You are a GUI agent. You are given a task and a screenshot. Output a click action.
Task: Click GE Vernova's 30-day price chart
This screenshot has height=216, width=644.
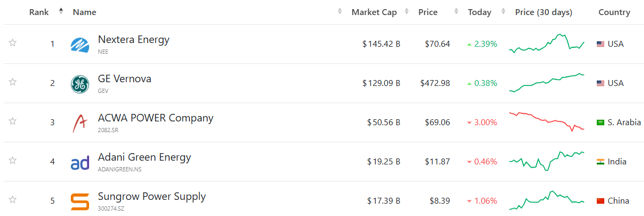(x=546, y=83)
